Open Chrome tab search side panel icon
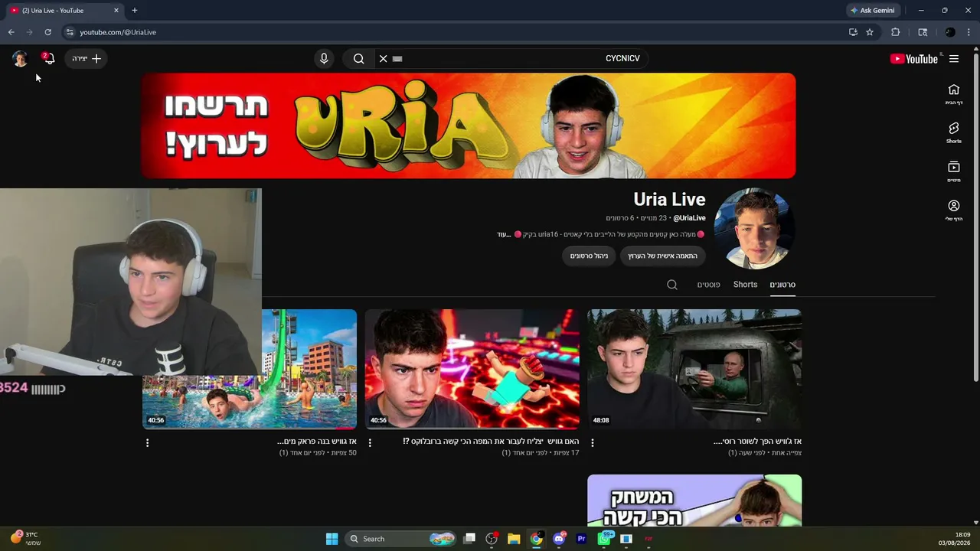Viewport: 980px width, 551px height. click(923, 32)
